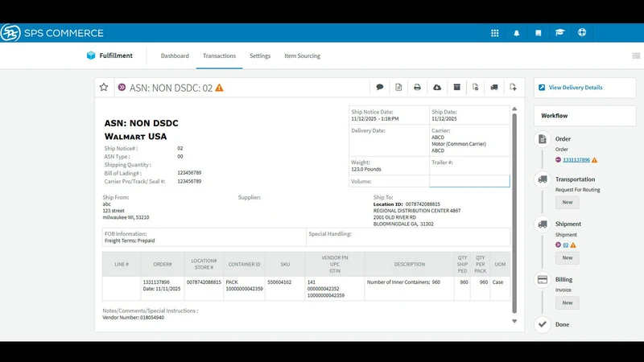Click Freight Terms: Prepaid text
Image resolution: width=644 pixels, height=362 pixels.
point(130,241)
